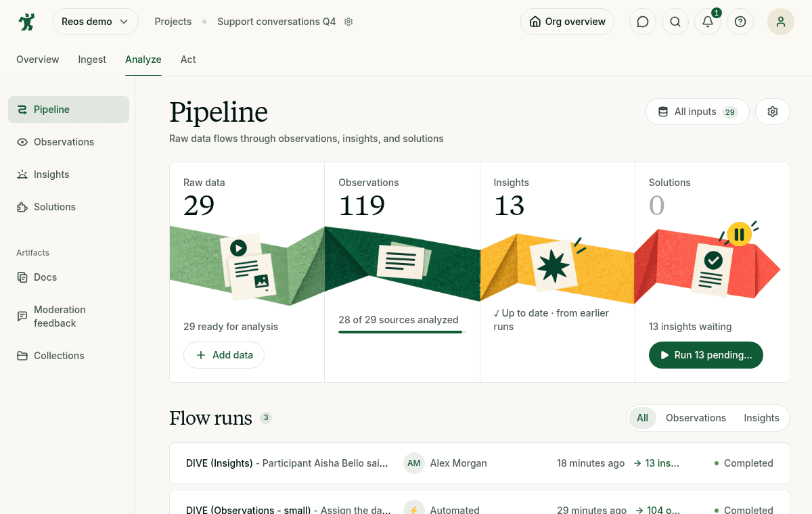Click the Pipeline sidebar icon
This screenshot has height=514, width=812.
click(x=22, y=110)
